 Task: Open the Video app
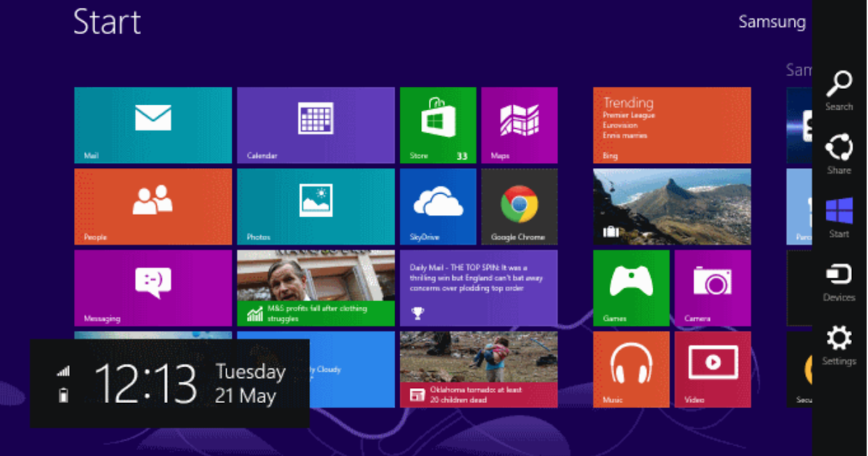[x=713, y=369]
